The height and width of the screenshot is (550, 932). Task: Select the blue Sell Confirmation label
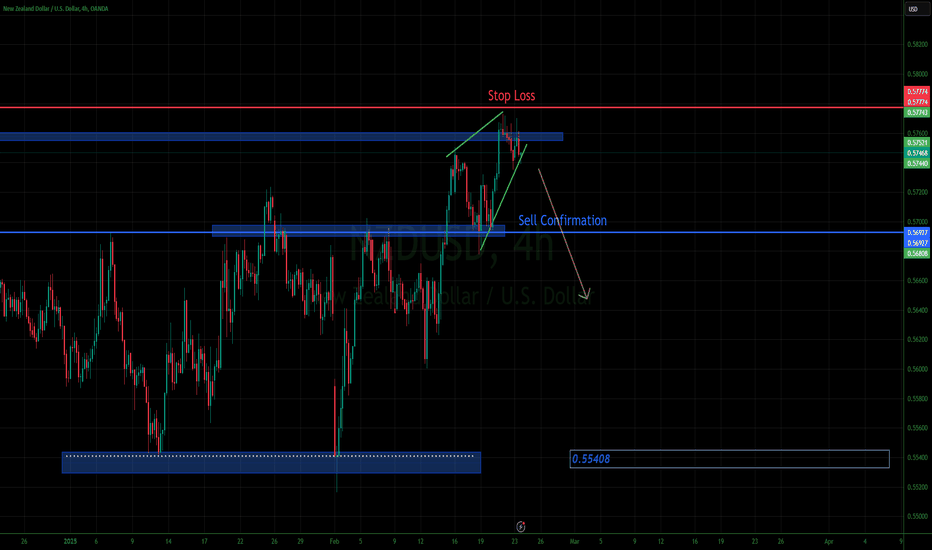click(562, 221)
